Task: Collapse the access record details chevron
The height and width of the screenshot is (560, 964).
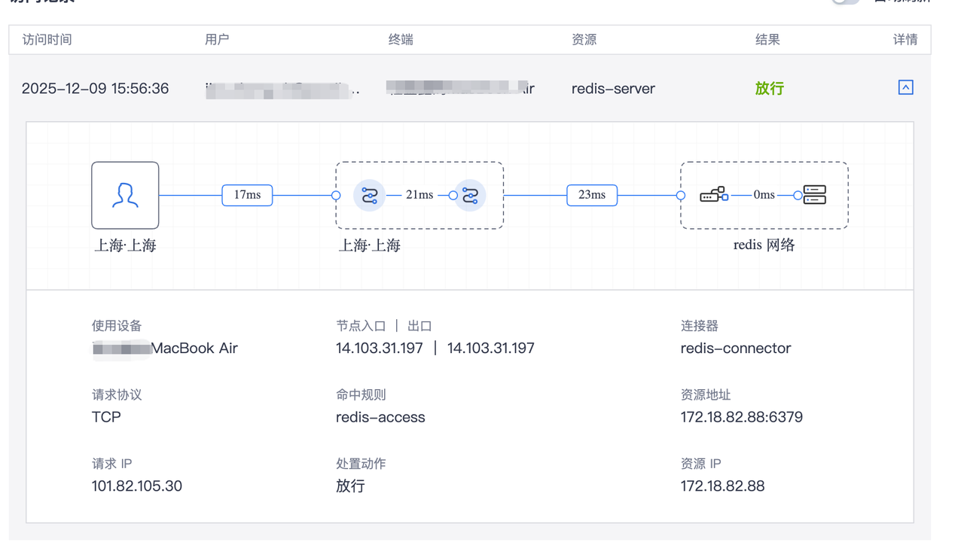Action: (905, 88)
